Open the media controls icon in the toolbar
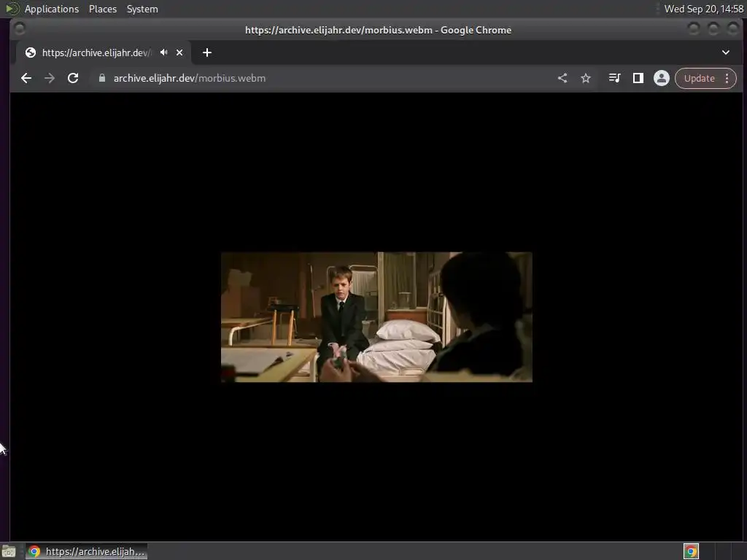This screenshot has height=560, width=747. pyautogui.click(x=614, y=78)
